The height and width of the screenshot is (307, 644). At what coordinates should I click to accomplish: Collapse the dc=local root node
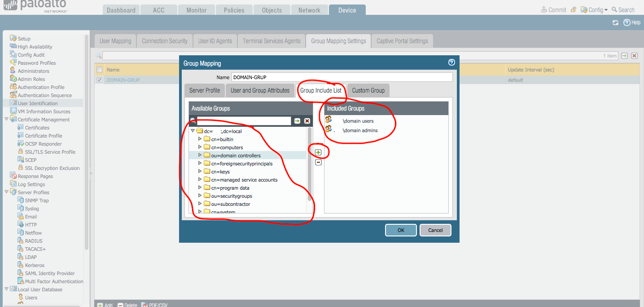(193, 131)
